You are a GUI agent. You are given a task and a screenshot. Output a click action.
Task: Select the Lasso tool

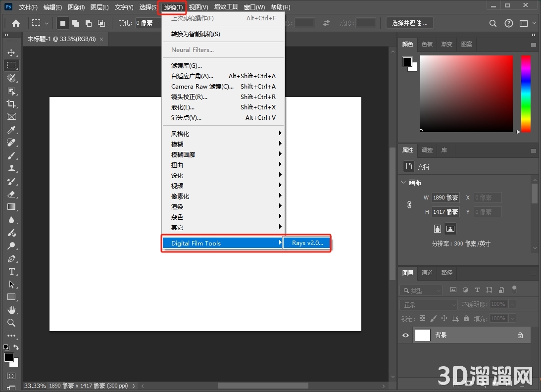pyautogui.click(x=11, y=78)
